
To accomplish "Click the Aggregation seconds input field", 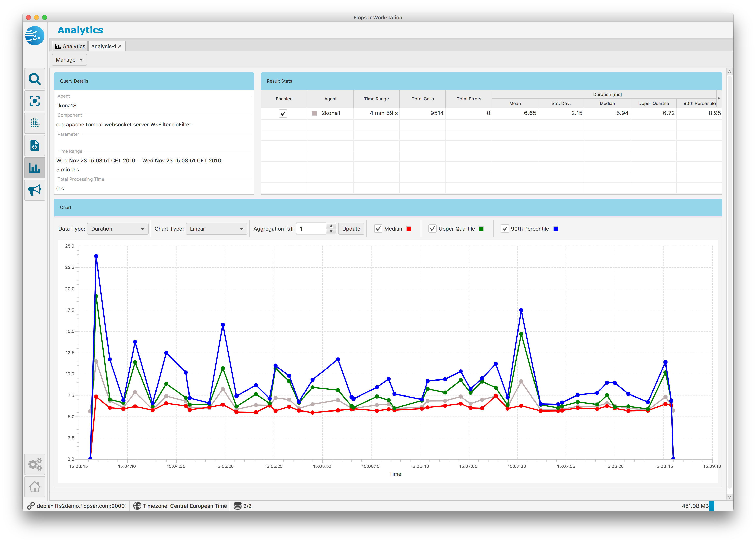I will [311, 229].
